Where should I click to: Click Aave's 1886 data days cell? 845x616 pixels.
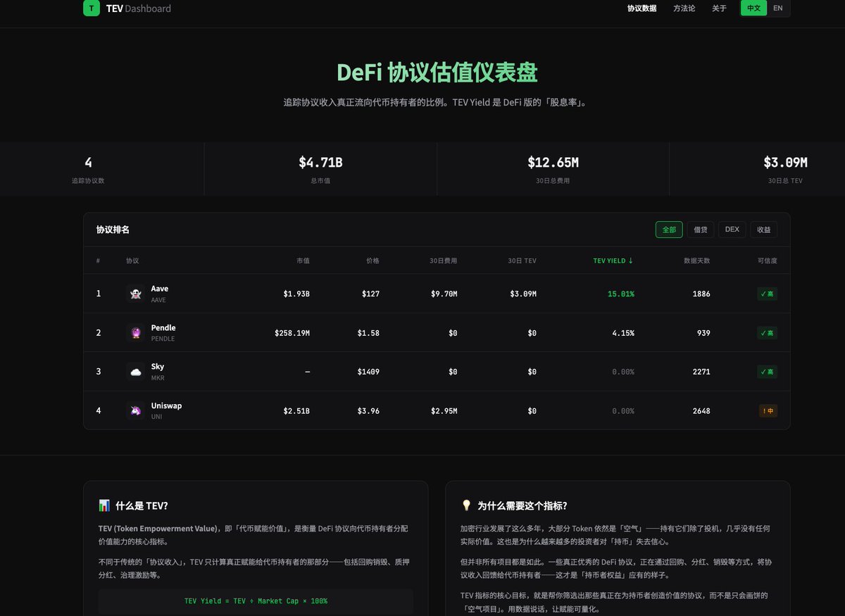pyautogui.click(x=701, y=294)
